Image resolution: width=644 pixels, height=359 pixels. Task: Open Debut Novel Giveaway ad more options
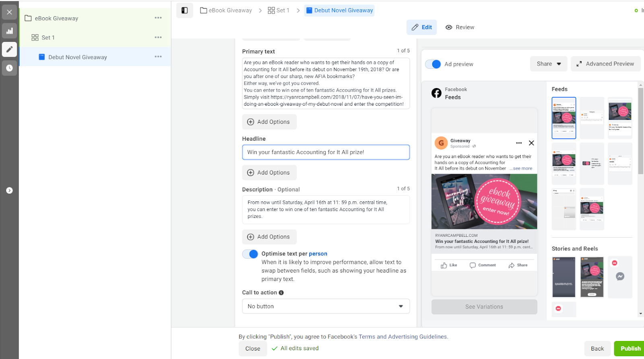[x=158, y=57]
